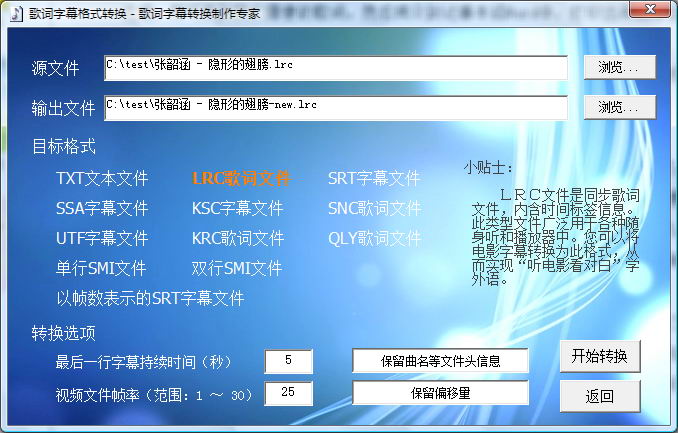The image size is (678, 433).
Task: Choose QLY歌词文件 format
Action: [x=374, y=239]
